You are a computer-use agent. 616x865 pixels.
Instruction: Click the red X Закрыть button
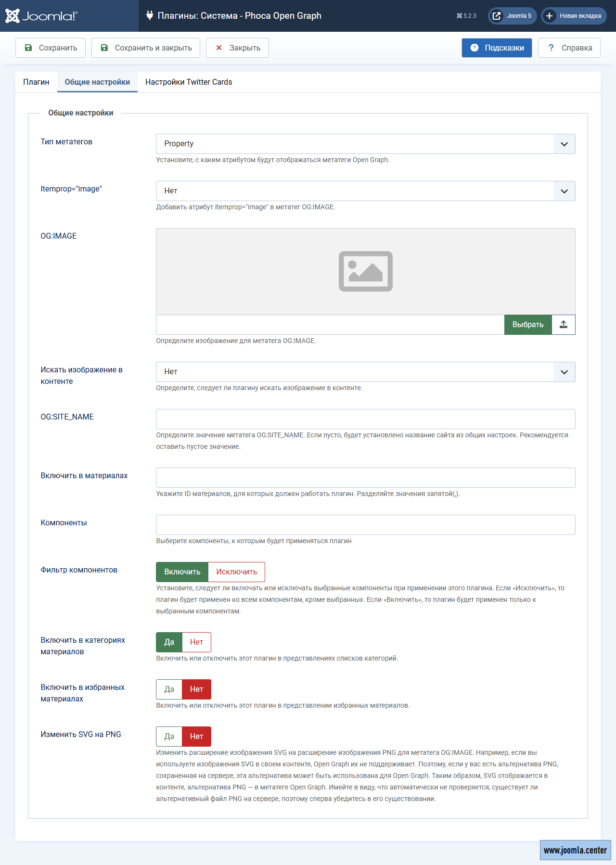pos(237,48)
